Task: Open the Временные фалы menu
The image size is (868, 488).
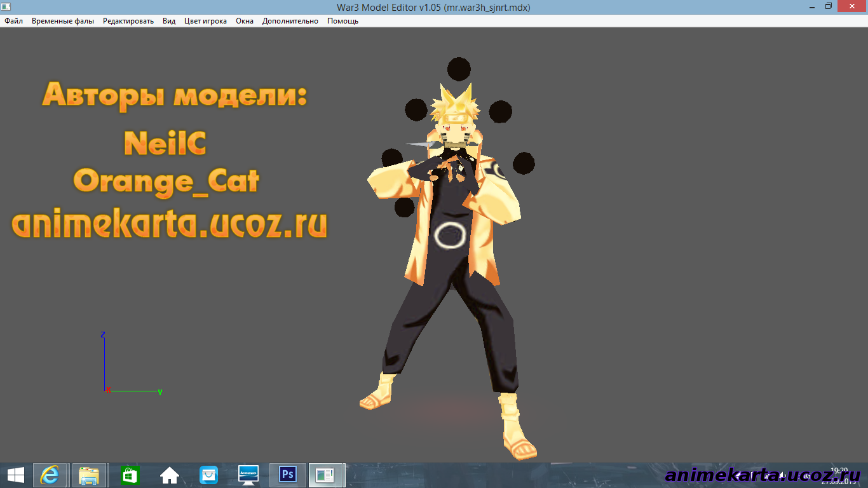Action: tap(63, 21)
